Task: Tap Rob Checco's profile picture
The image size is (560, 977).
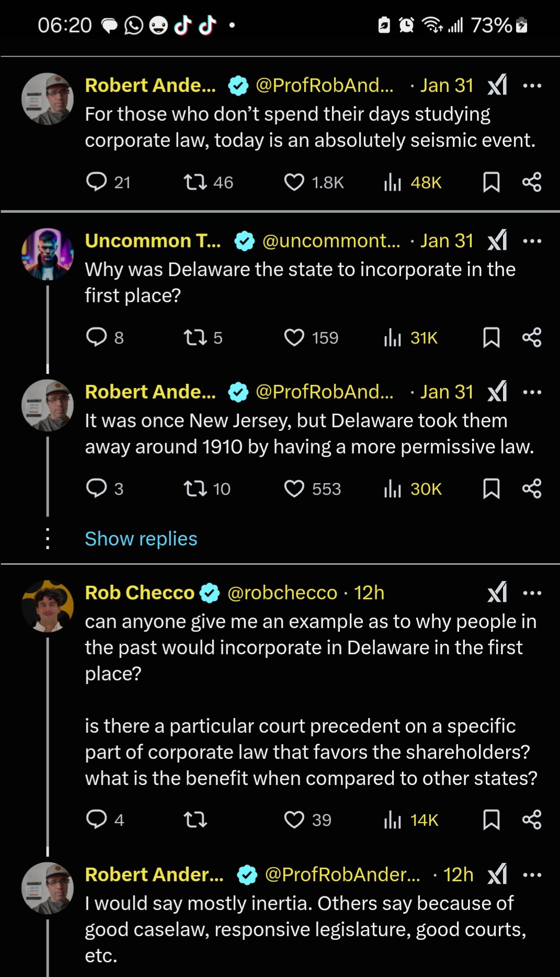Action: [x=48, y=606]
